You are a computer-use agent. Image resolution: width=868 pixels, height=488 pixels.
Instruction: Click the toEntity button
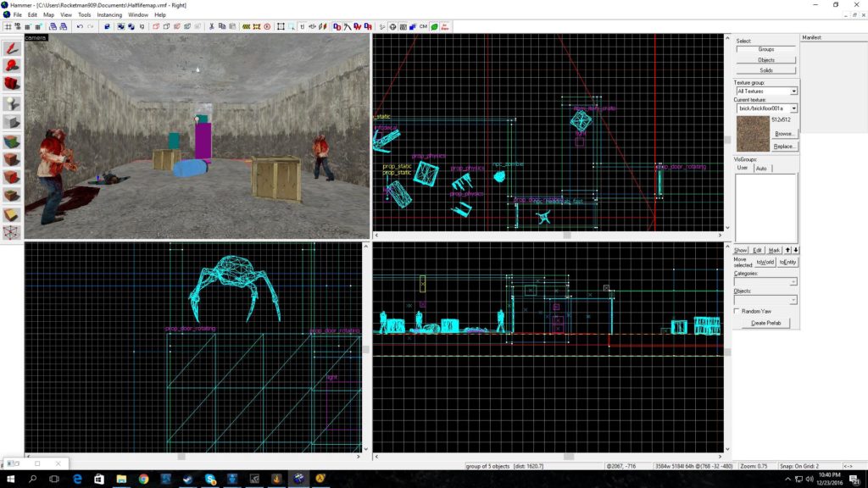pyautogui.click(x=787, y=263)
